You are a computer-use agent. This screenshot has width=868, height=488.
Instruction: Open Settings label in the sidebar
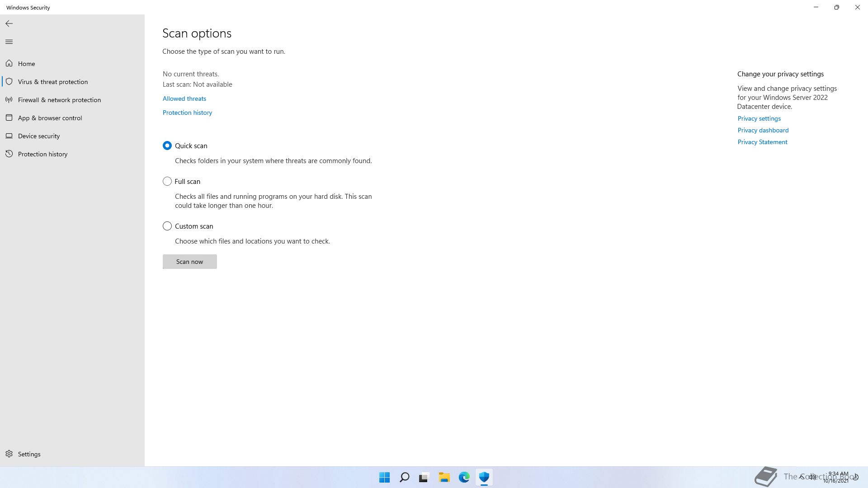pos(29,454)
